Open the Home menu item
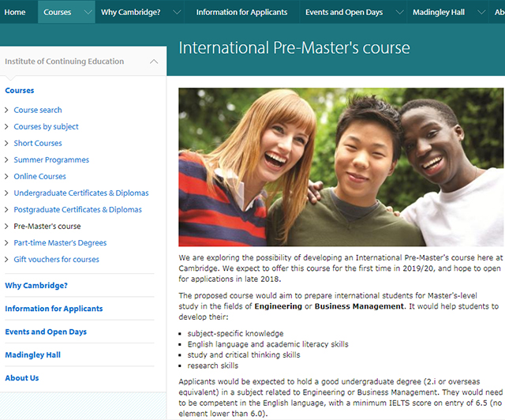The width and height of the screenshot is (505, 420). [x=15, y=13]
